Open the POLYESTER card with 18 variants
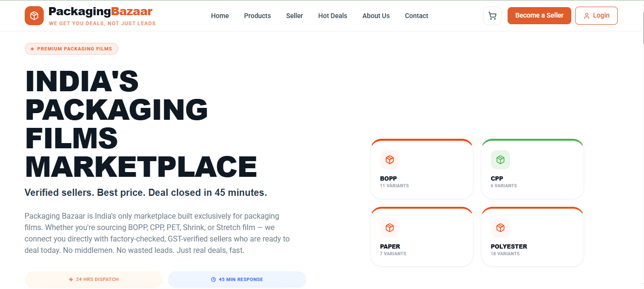 [532, 237]
